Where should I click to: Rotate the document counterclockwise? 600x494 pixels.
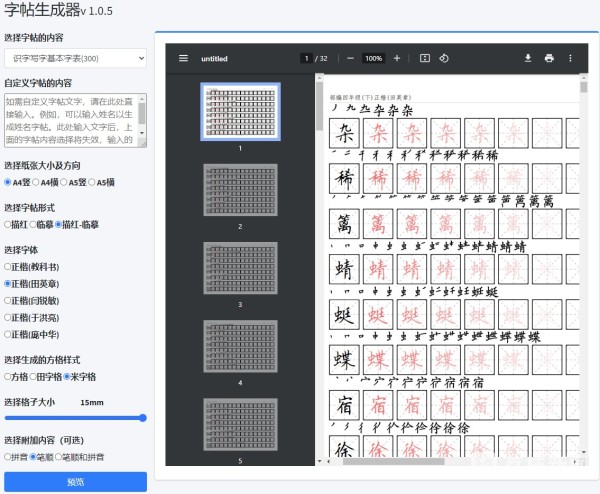tap(444, 58)
